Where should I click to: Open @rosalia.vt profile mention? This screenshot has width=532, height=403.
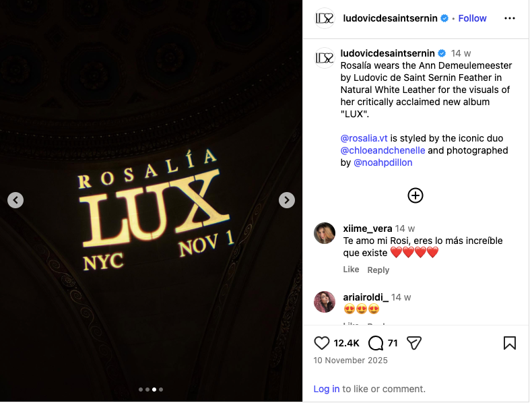pos(364,138)
